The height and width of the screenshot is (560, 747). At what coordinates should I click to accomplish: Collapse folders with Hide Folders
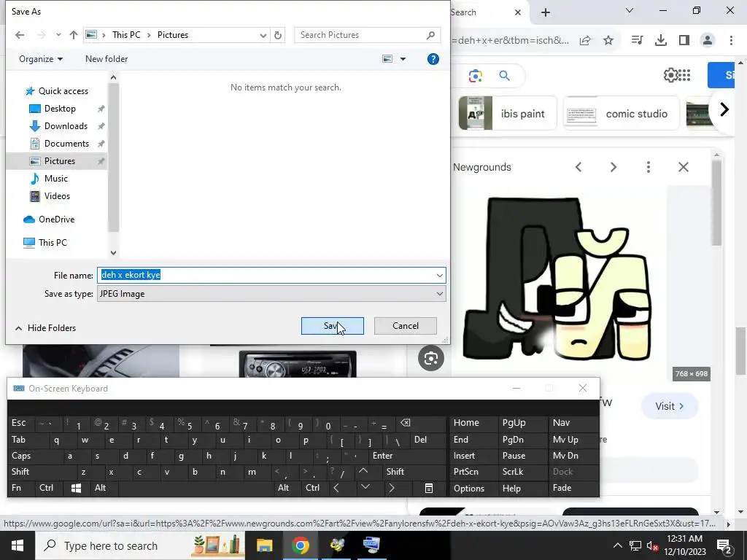click(x=46, y=328)
